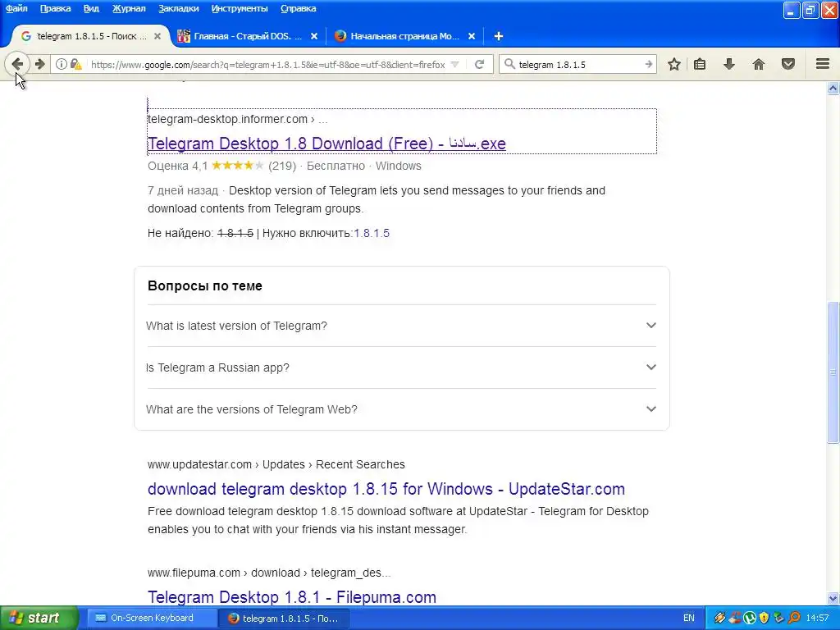Select the Firefox telegram taskbar button
This screenshot has height=630, width=840.
pos(283,618)
